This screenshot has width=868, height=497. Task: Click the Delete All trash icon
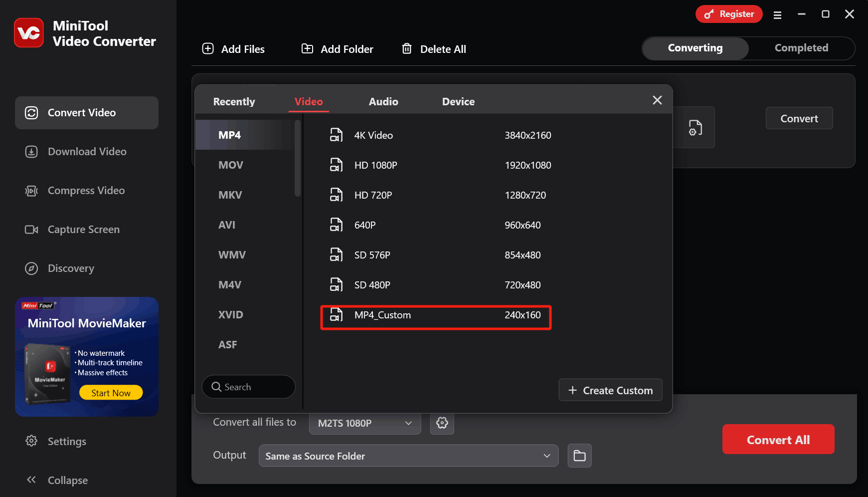tap(407, 49)
